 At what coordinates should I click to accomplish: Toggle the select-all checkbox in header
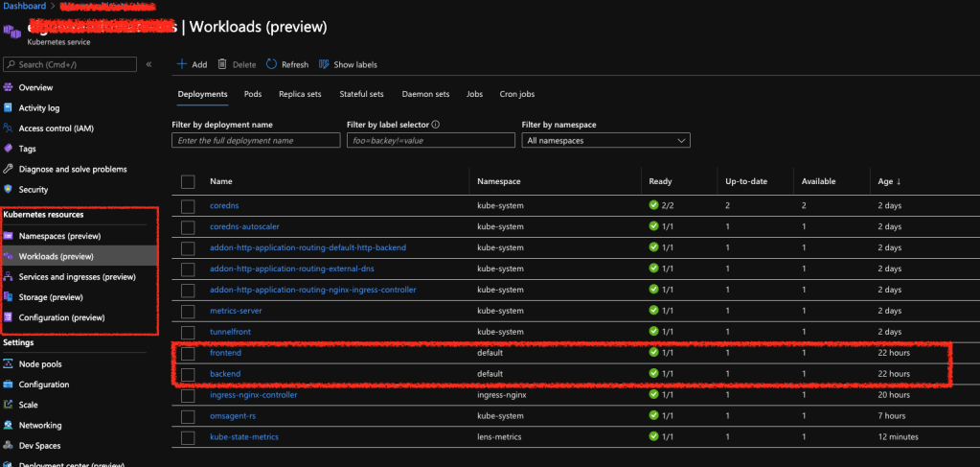point(188,181)
